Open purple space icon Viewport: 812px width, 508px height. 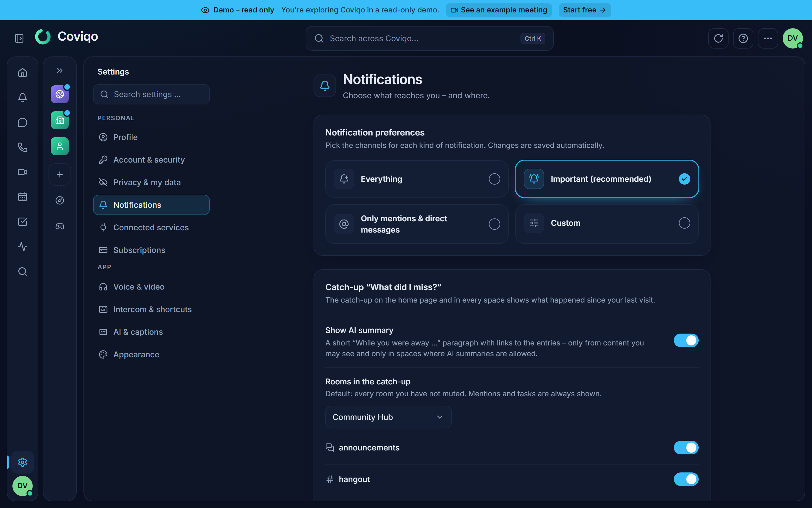(60, 94)
